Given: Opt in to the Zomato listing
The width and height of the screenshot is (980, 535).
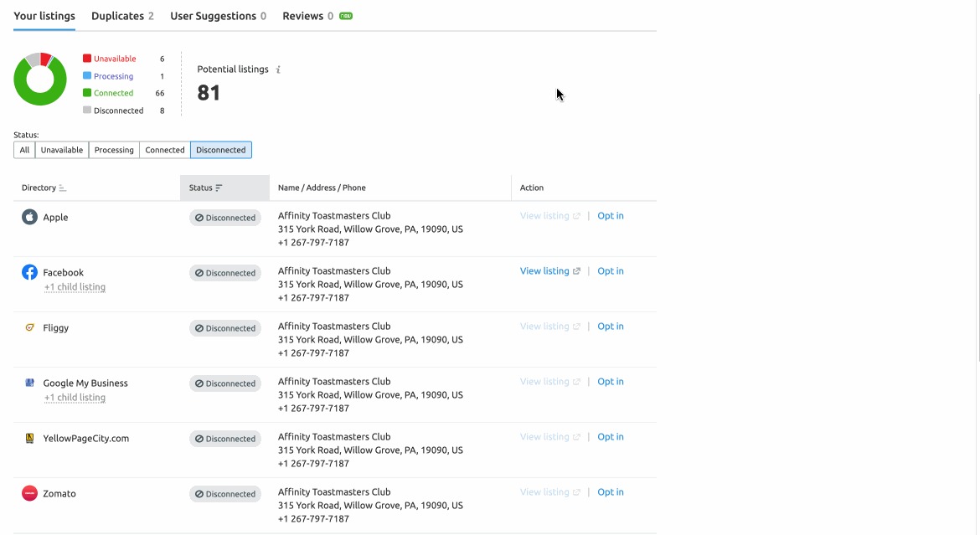Looking at the screenshot, I should 611,491.
